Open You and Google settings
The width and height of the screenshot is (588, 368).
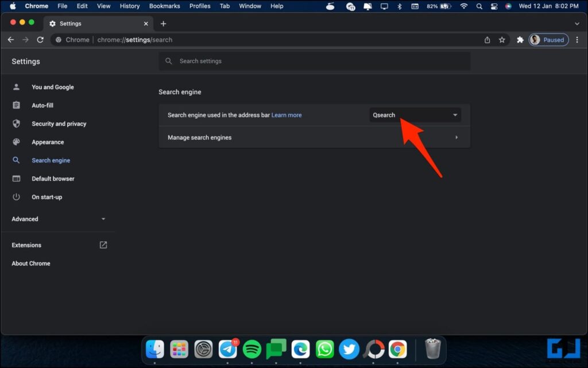point(53,87)
